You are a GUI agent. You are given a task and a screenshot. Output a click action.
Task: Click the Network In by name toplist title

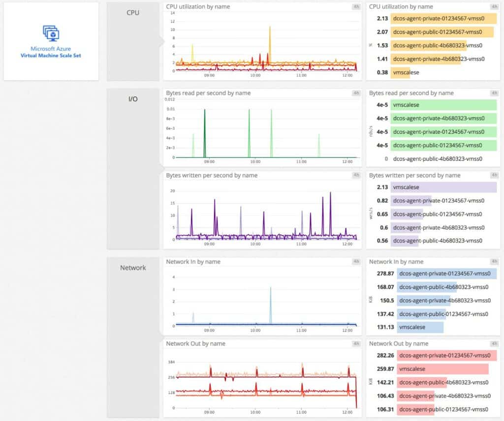pyautogui.click(x=396, y=262)
